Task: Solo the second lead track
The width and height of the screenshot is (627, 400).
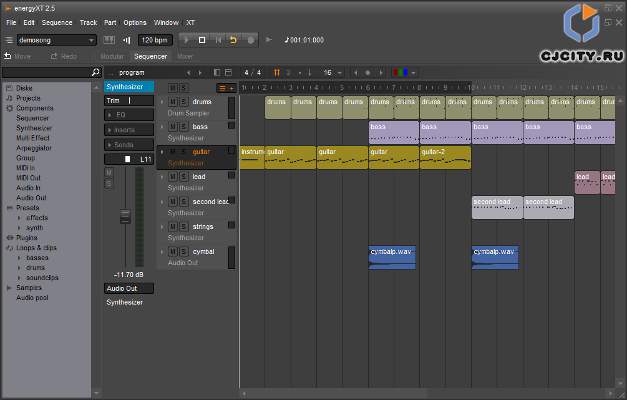Action: (183, 202)
